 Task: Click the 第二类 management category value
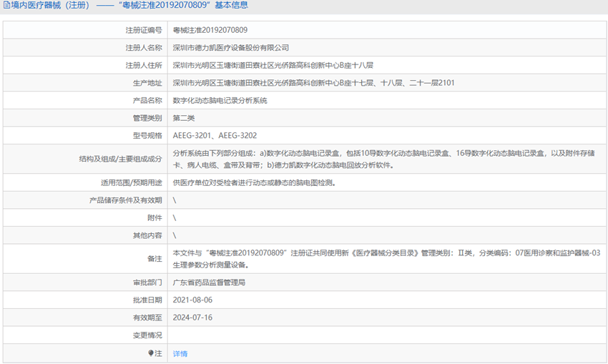(x=184, y=118)
